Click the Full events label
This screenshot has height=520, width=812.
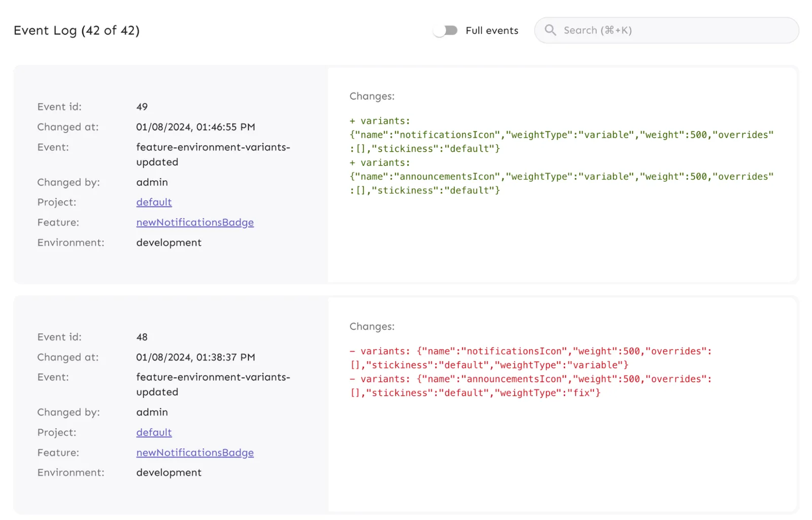(492, 30)
